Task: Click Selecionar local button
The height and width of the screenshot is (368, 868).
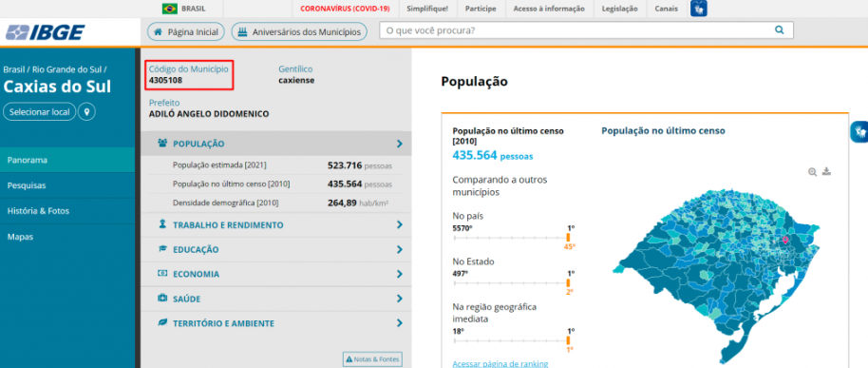Action: (x=40, y=111)
